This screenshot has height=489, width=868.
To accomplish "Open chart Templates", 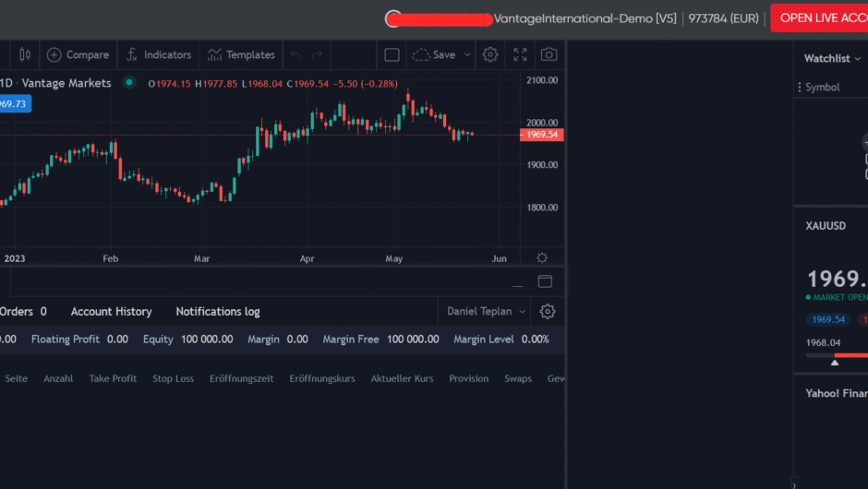I will [241, 54].
